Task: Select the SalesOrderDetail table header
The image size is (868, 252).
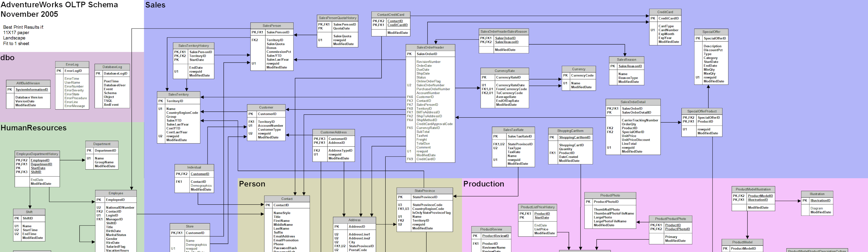Action: pos(633,102)
